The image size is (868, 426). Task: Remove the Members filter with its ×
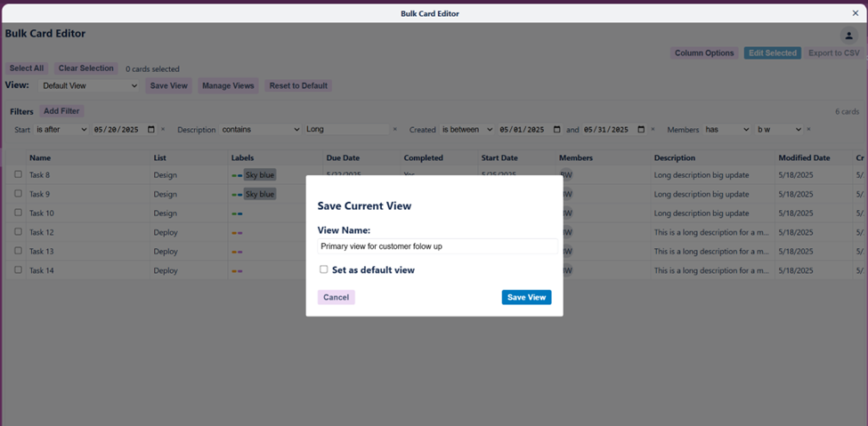(808, 130)
